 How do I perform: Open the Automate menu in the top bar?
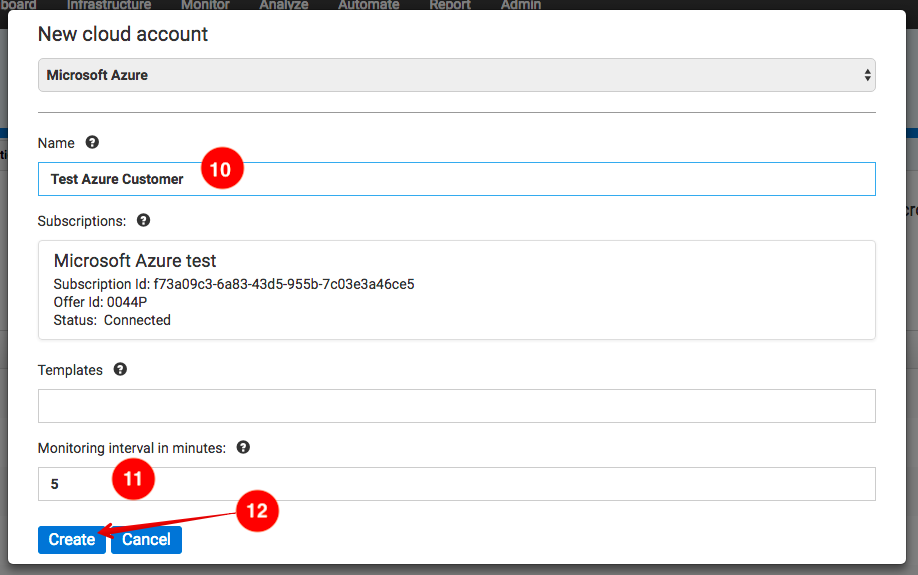[369, 5]
